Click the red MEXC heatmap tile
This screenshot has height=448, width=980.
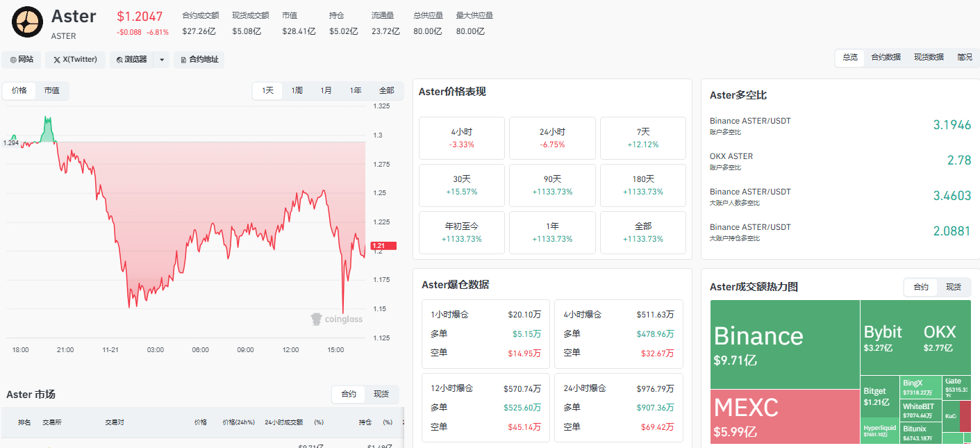[x=785, y=417]
